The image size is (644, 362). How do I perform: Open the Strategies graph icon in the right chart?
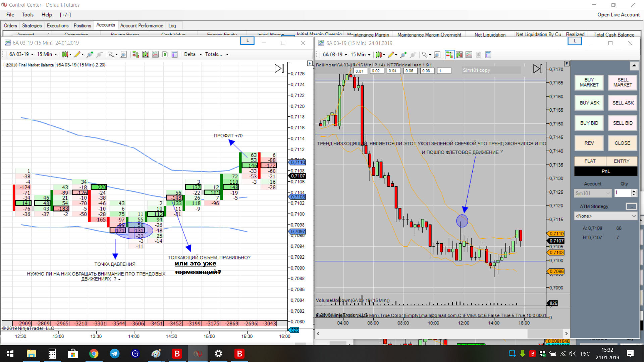[469, 55]
